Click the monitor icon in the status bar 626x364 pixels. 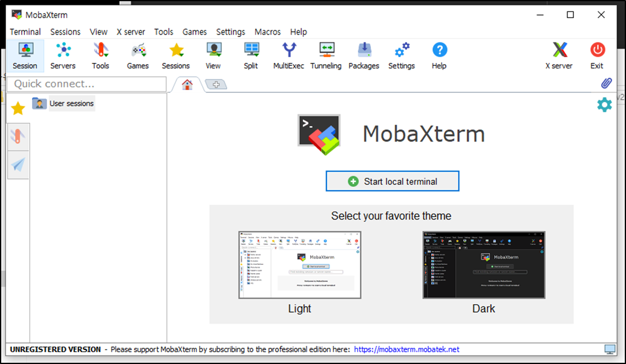(x=610, y=349)
